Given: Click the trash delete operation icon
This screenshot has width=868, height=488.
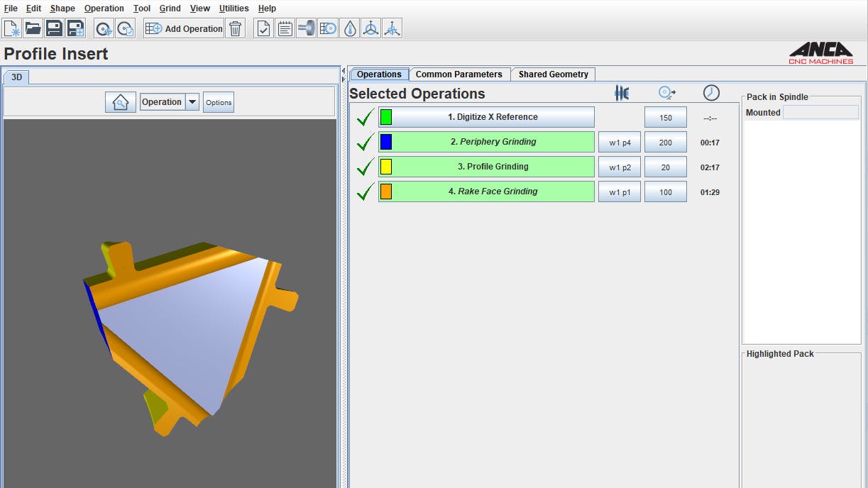Looking at the screenshot, I should [x=236, y=28].
